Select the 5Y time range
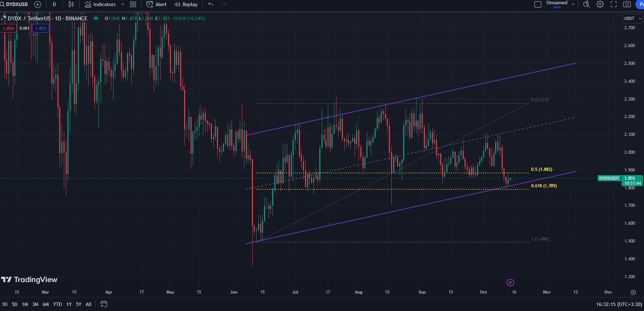The height and width of the screenshot is (311, 644). coord(78,304)
